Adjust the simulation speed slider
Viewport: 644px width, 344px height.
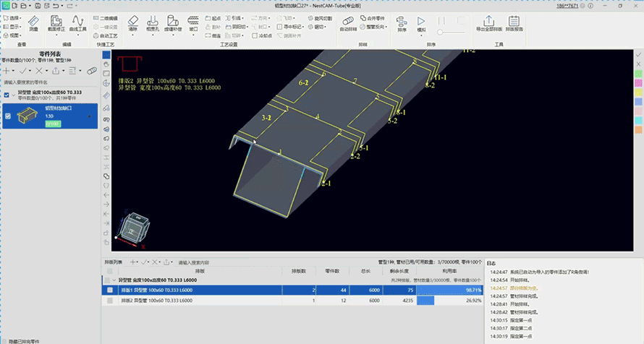click(x=451, y=32)
